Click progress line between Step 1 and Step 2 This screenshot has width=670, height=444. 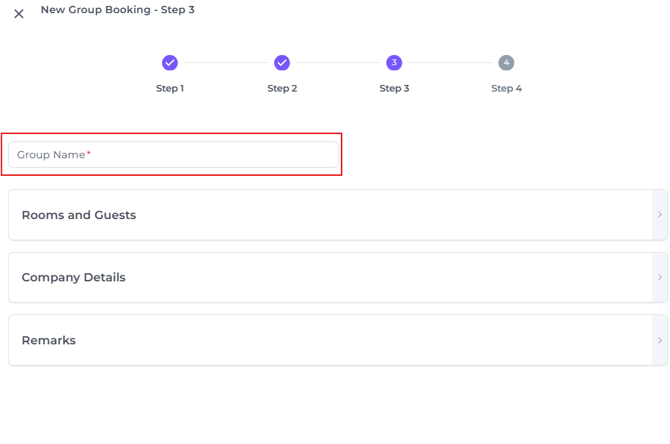tap(226, 63)
